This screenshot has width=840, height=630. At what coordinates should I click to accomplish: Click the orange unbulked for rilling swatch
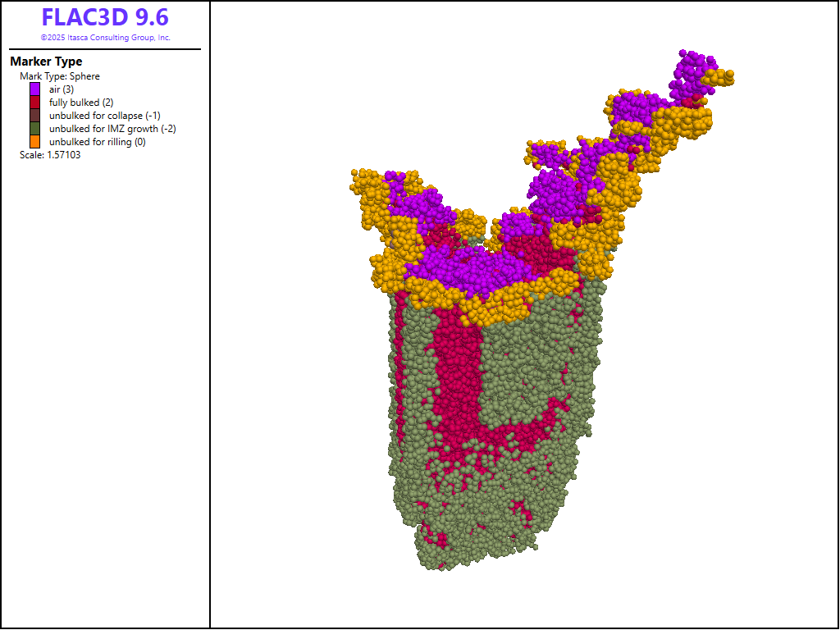click(x=35, y=142)
